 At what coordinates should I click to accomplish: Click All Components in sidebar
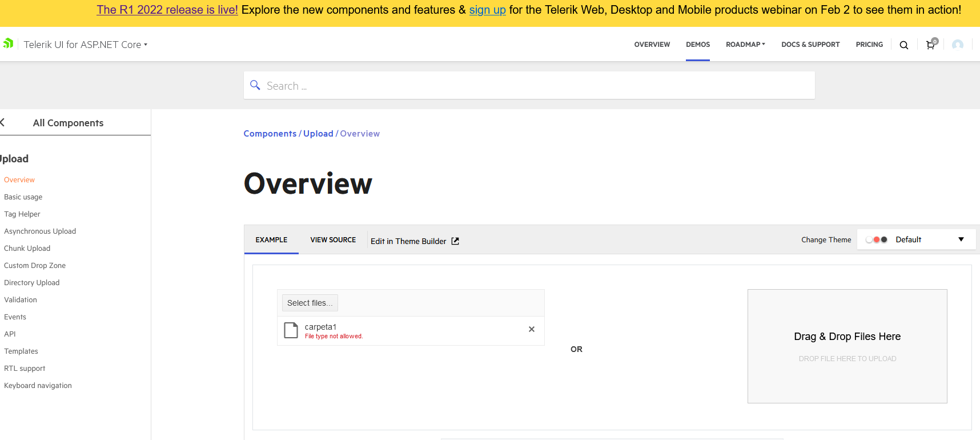68,123
